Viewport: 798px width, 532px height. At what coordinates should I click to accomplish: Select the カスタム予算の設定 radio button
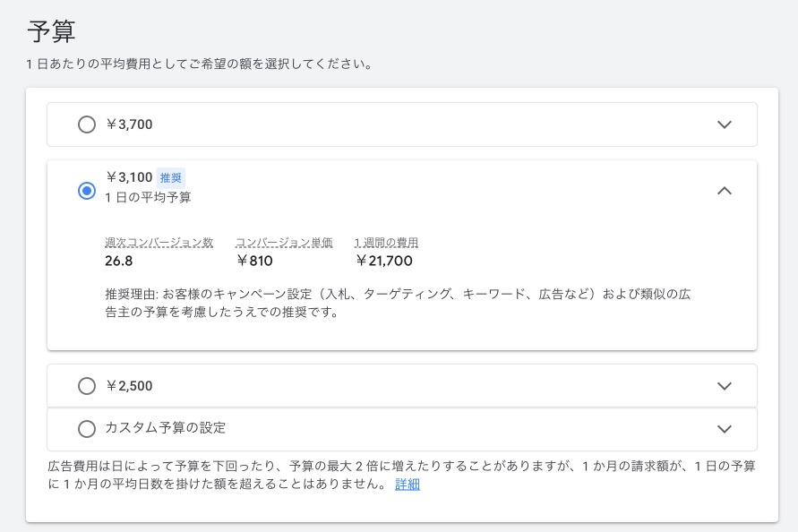[x=87, y=429]
